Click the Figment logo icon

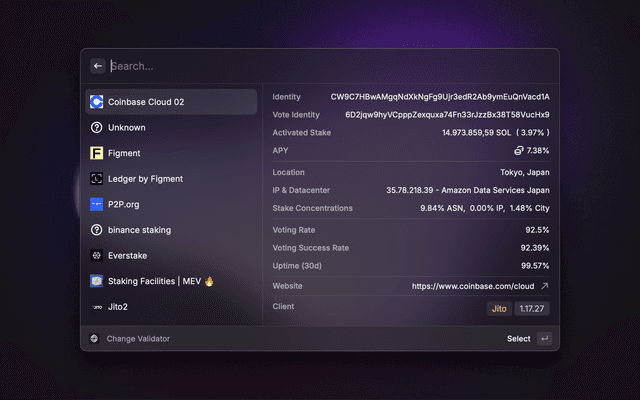click(x=97, y=153)
